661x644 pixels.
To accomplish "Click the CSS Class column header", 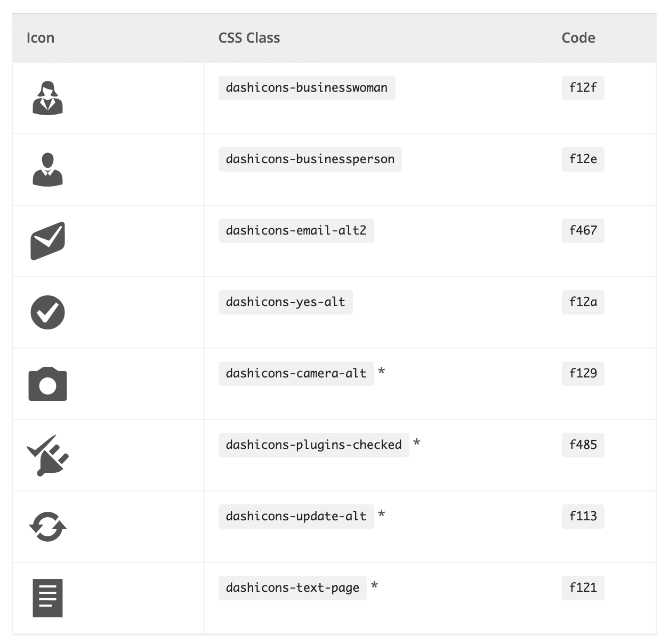I will 249,38.
